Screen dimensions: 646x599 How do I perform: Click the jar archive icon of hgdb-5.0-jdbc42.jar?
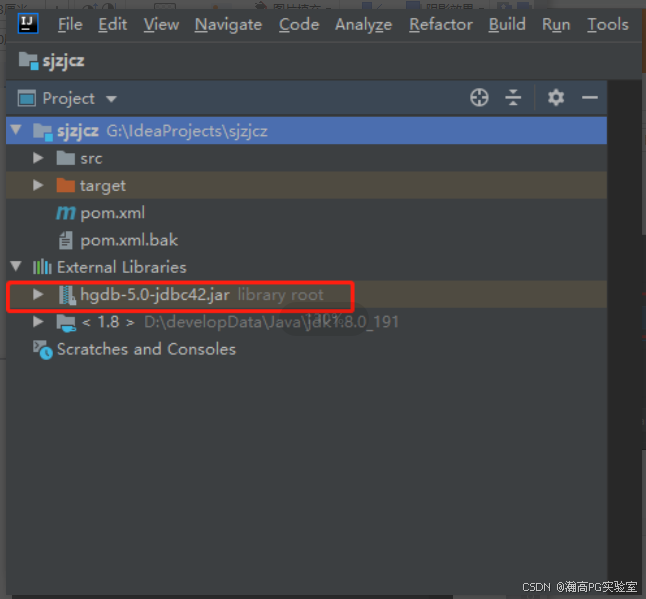click(67, 295)
